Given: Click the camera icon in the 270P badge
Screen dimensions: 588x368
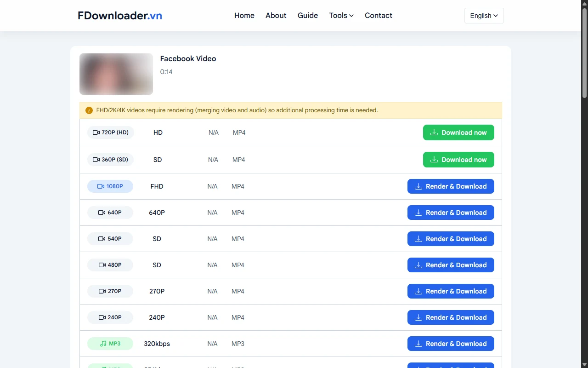Looking at the screenshot, I should tap(102, 291).
